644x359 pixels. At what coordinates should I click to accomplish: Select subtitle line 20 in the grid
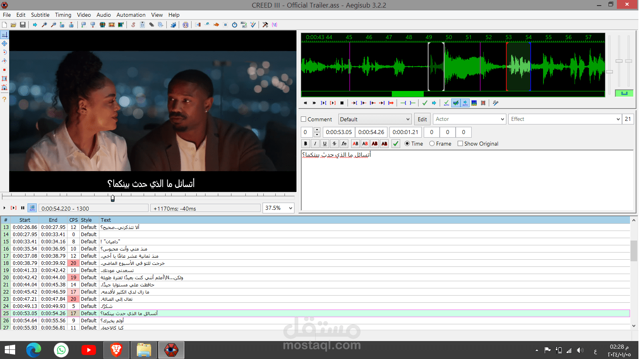(315, 277)
